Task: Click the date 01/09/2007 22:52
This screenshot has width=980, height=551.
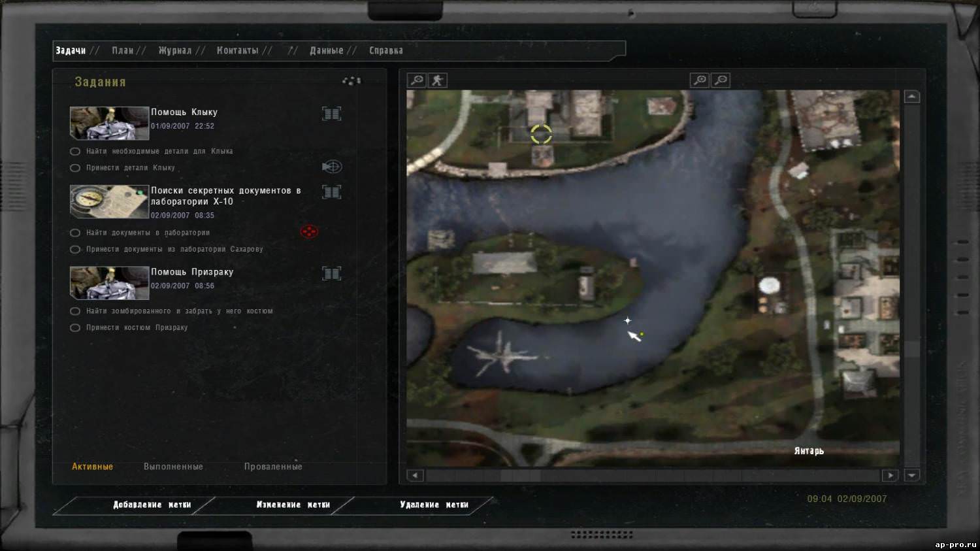Action: click(x=182, y=126)
